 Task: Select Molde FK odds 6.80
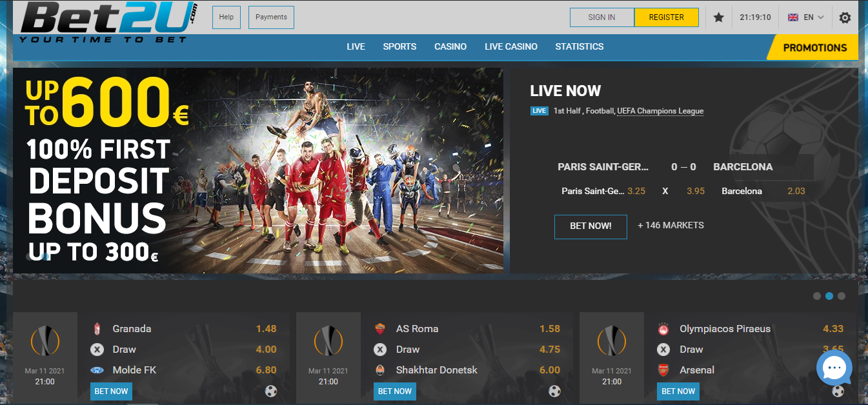(266, 370)
